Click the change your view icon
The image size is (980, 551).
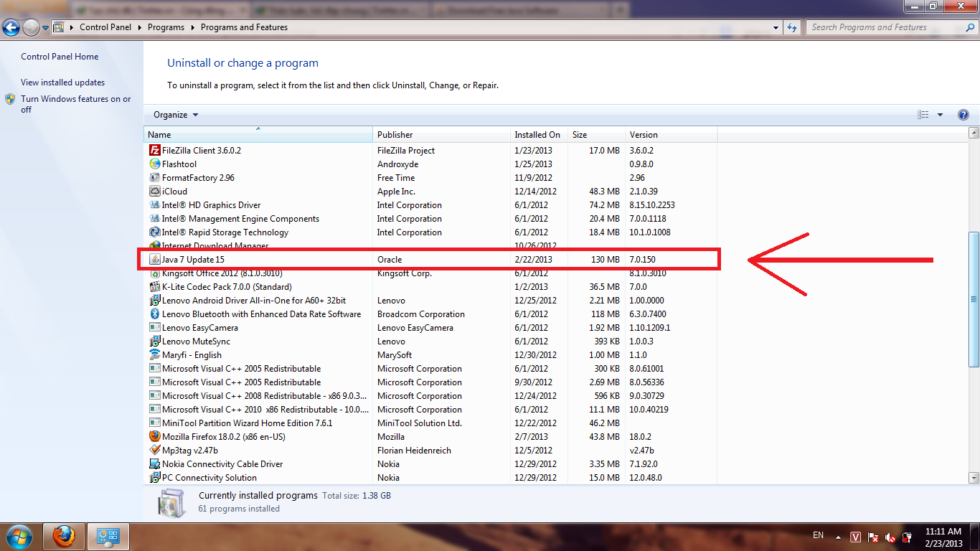[923, 115]
